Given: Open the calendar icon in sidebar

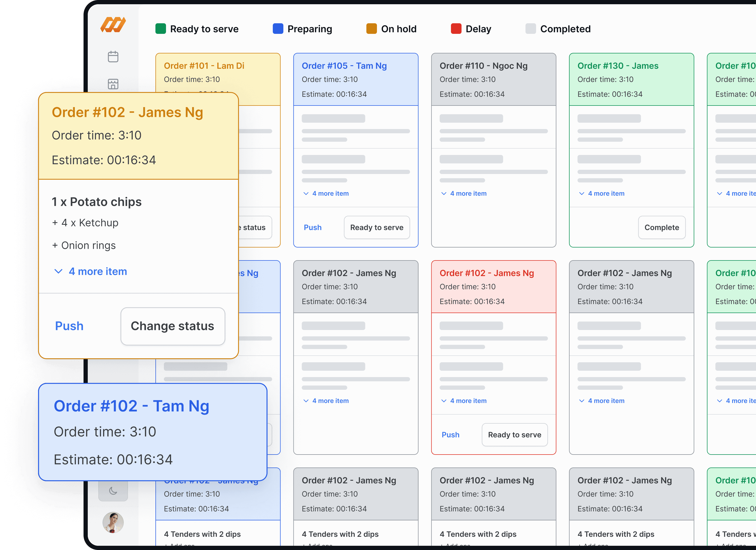Looking at the screenshot, I should [x=113, y=56].
